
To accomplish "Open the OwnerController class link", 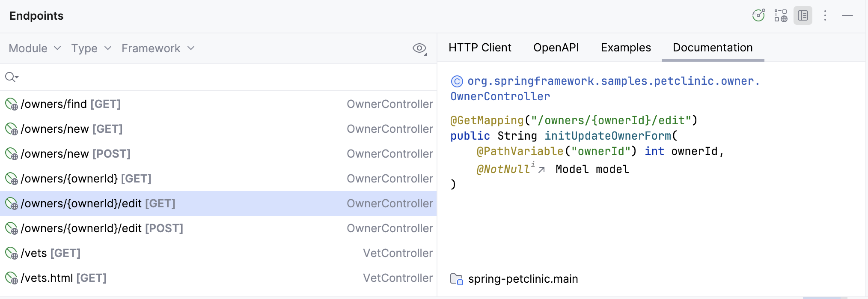I will click(x=500, y=97).
